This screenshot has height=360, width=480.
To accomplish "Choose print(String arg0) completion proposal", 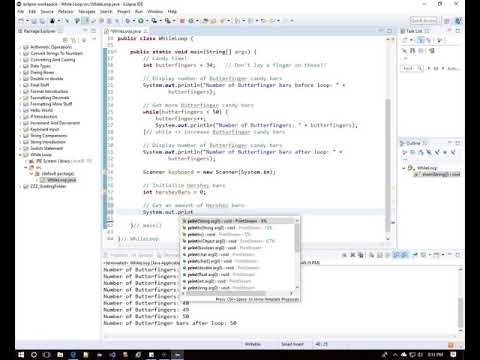I will 238,221.
